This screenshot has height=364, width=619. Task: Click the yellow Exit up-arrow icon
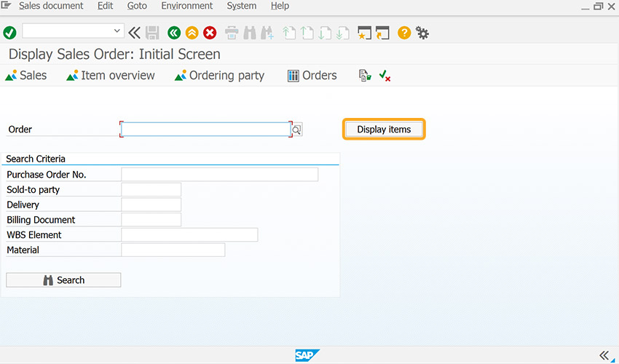point(192,33)
